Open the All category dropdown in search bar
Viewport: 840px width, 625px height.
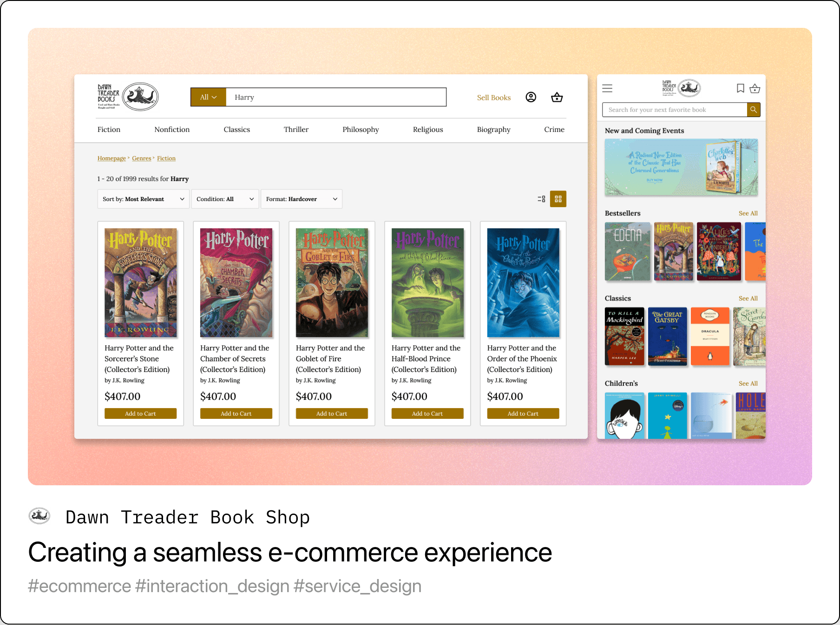click(208, 97)
